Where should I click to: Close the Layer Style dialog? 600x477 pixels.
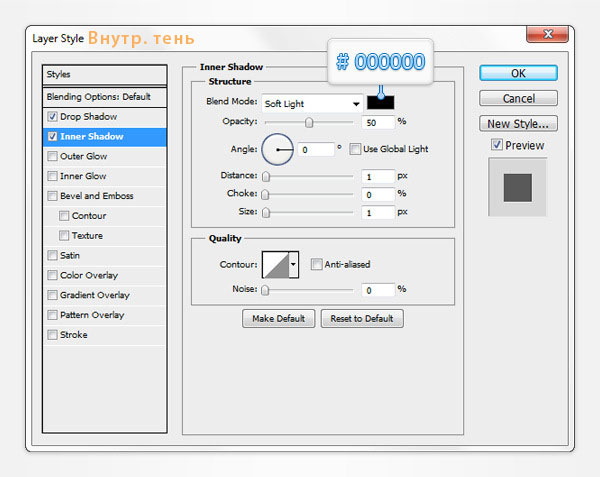(x=548, y=34)
